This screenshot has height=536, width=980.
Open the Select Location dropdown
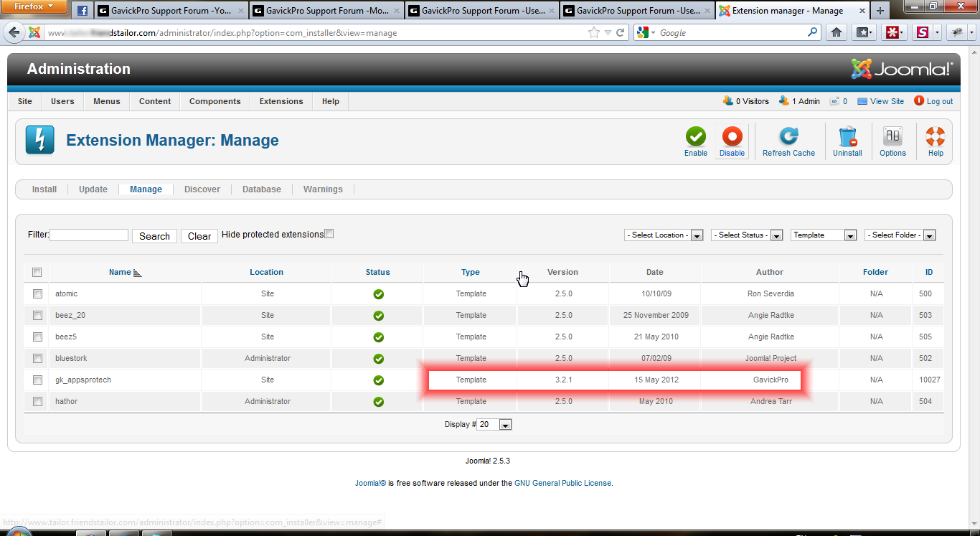pos(664,235)
